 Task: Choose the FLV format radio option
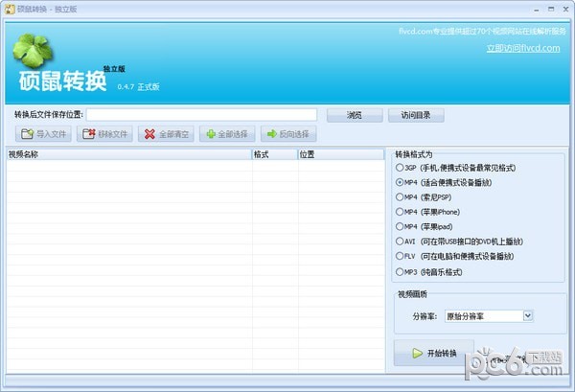400,257
